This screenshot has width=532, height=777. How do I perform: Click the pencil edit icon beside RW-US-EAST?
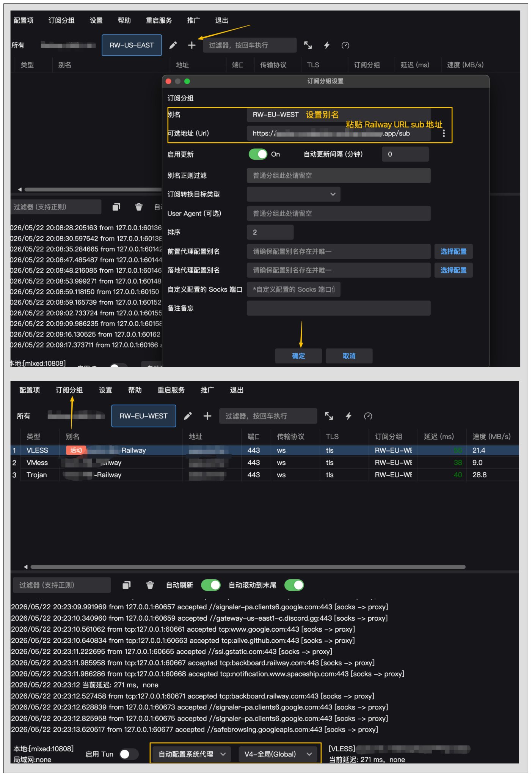pyautogui.click(x=173, y=45)
